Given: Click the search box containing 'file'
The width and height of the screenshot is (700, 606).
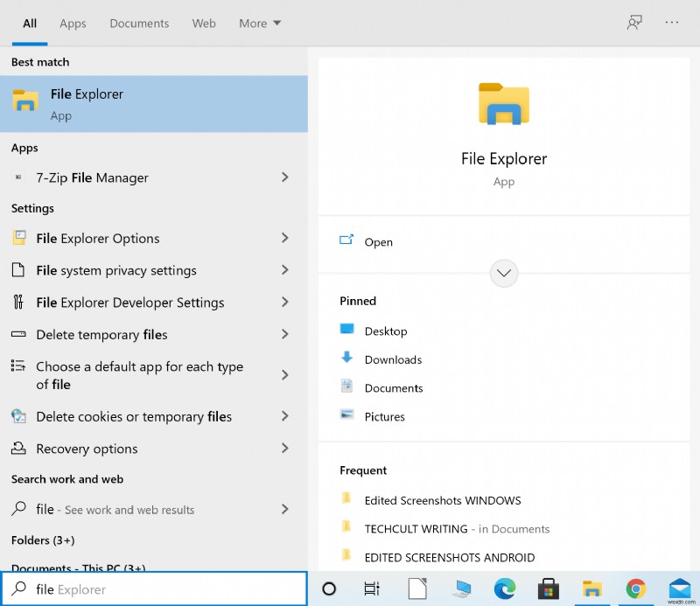Looking at the screenshot, I should (157, 589).
